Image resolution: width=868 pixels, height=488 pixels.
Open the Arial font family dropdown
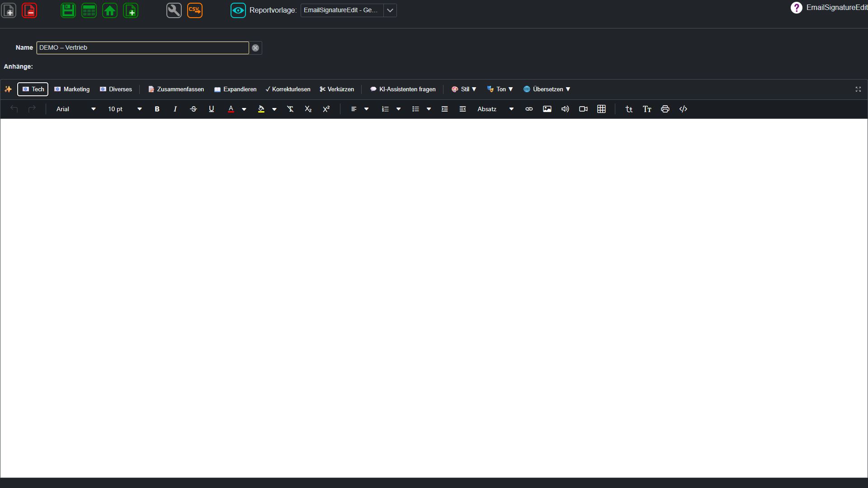pos(76,109)
